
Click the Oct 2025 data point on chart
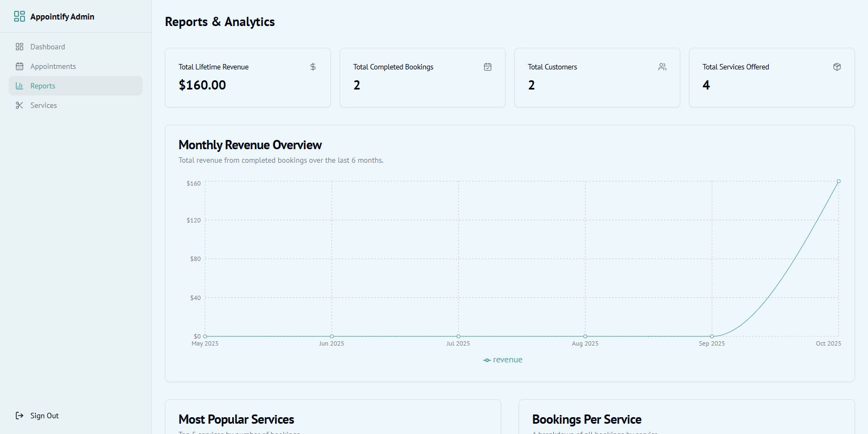click(839, 181)
